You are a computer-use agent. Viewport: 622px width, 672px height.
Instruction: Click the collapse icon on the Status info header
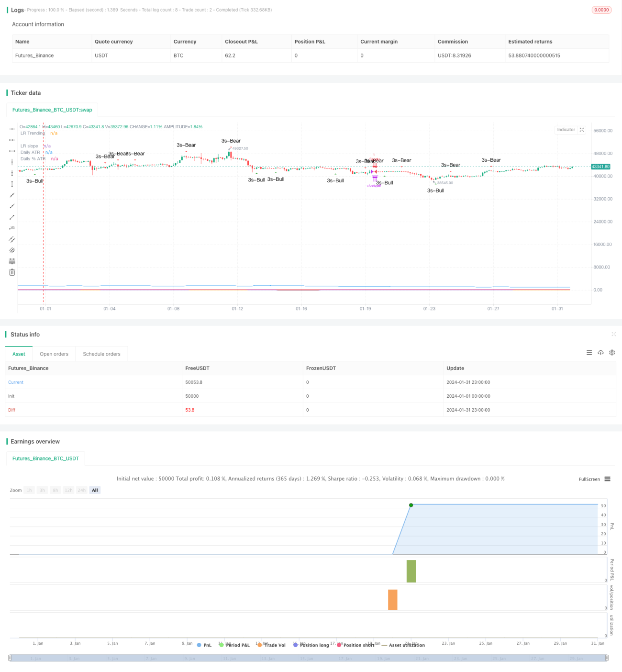click(x=613, y=334)
